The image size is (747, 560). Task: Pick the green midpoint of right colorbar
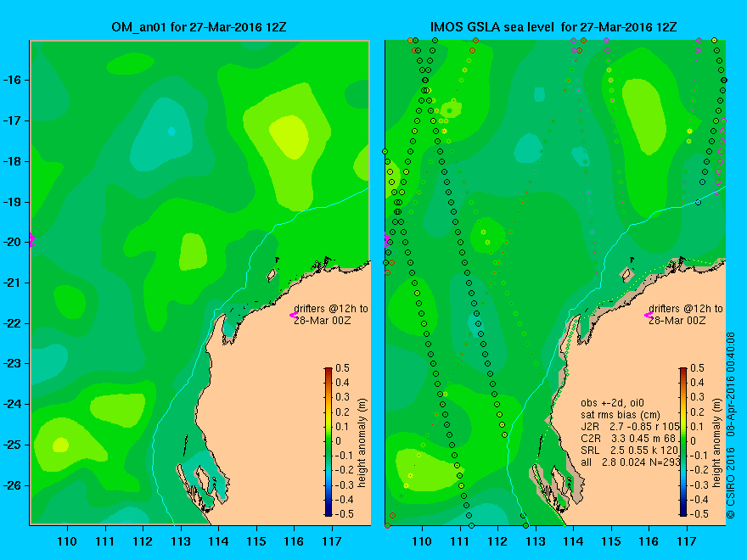click(683, 441)
